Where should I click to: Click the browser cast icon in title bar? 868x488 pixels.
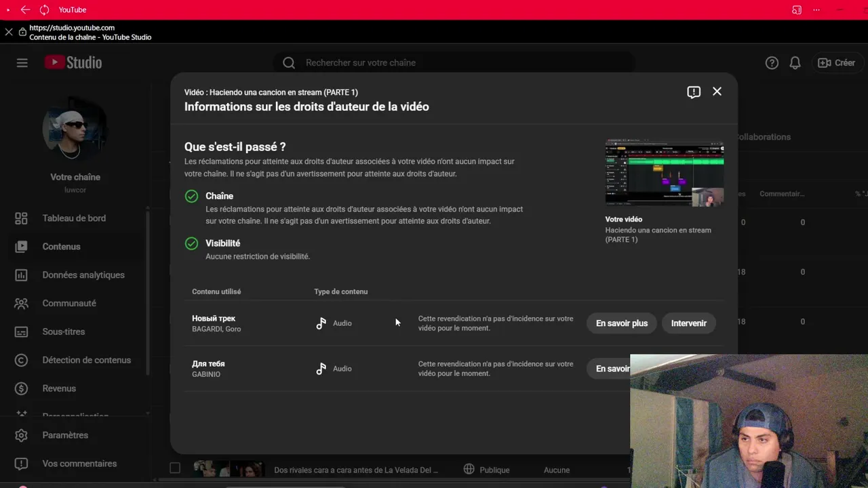pyautogui.click(x=797, y=9)
